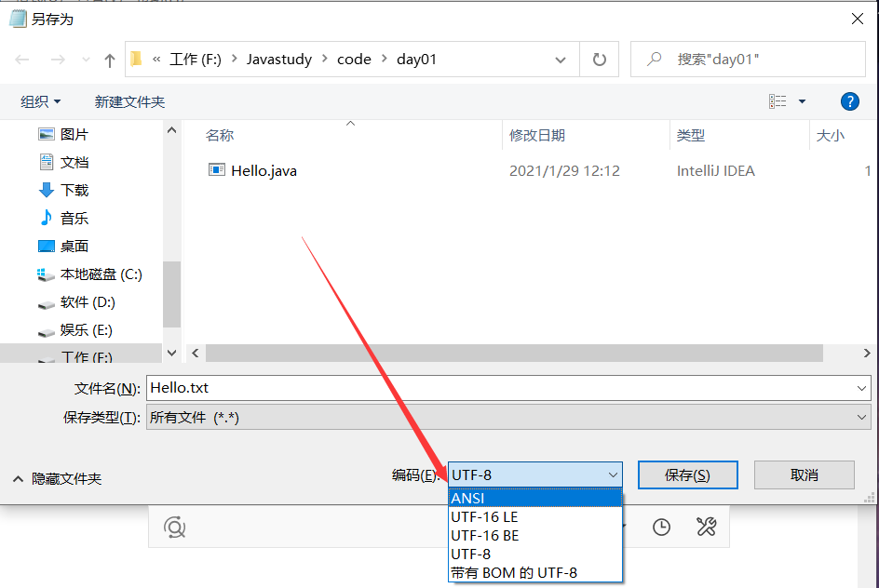The height and width of the screenshot is (588, 879).
Task: Sort by 大小 column header
Action: pyautogui.click(x=831, y=136)
